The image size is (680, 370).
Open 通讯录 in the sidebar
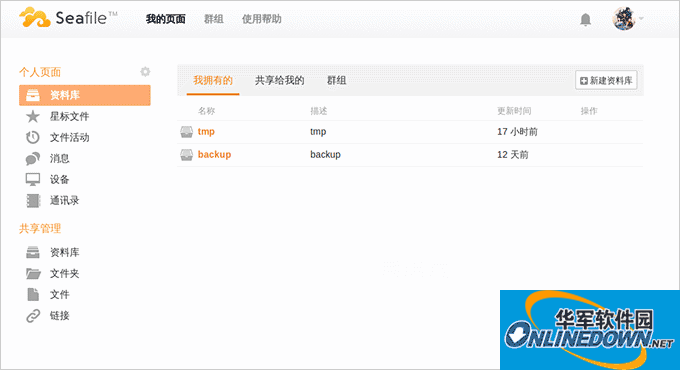point(64,200)
